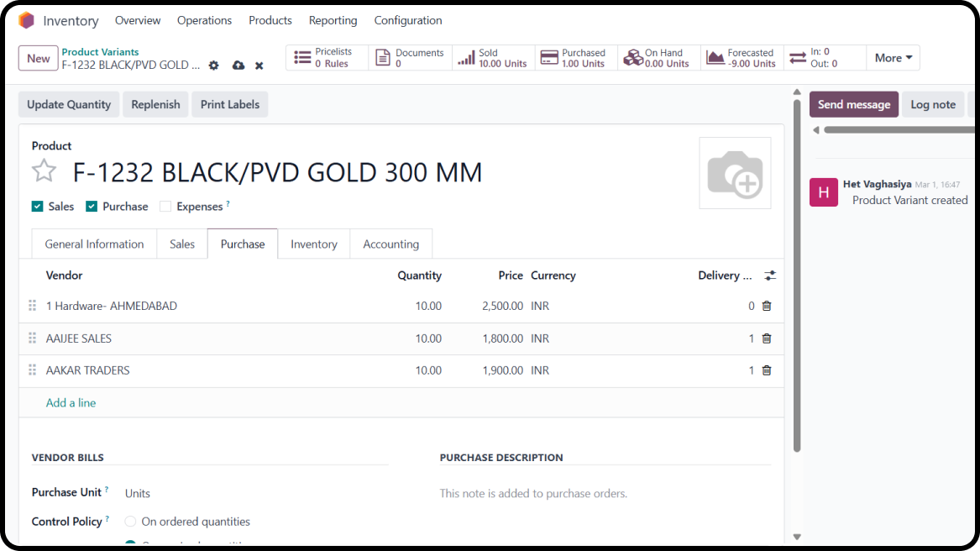This screenshot has height=551, width=980.
Task: Delete the AAKAR TRADERS vendor row
Action: tap(766, 370)
